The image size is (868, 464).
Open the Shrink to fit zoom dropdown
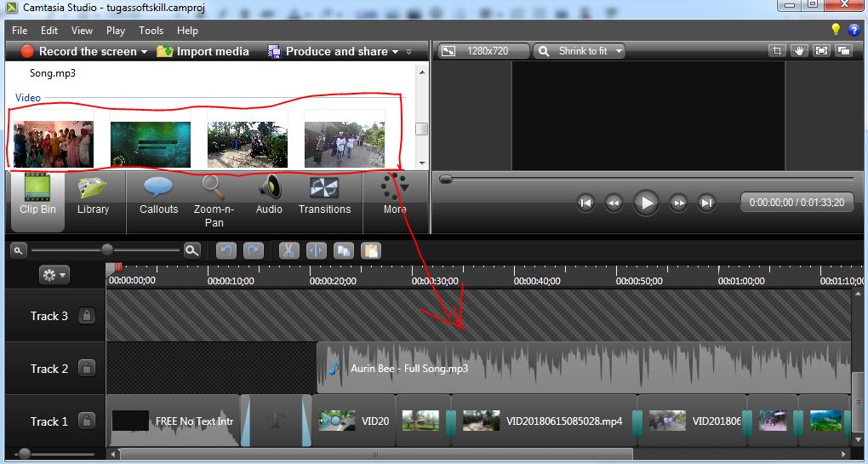point(579,51)
